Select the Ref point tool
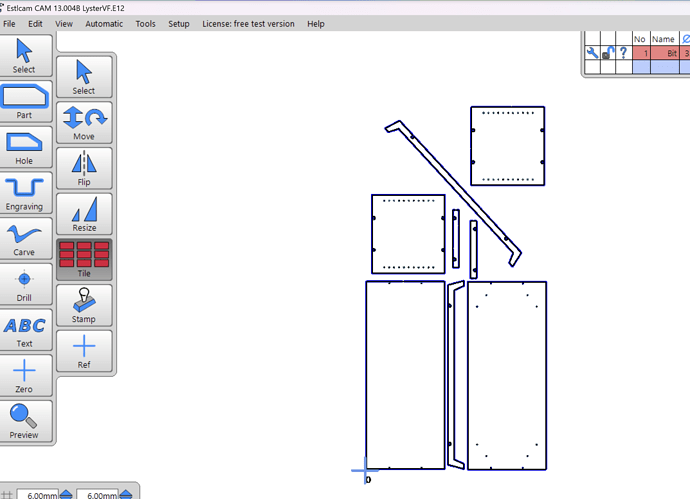The height and width of the screenshot is (499, 690). click(x=84, y=352)
